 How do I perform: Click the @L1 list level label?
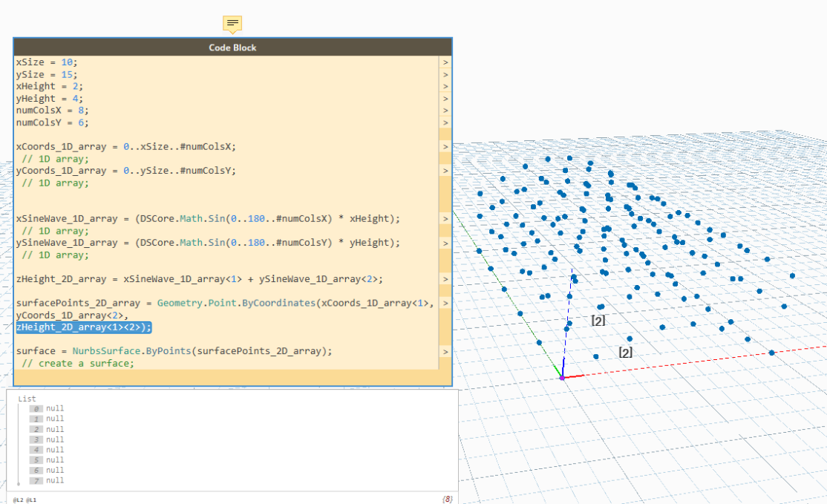(31, 500)
